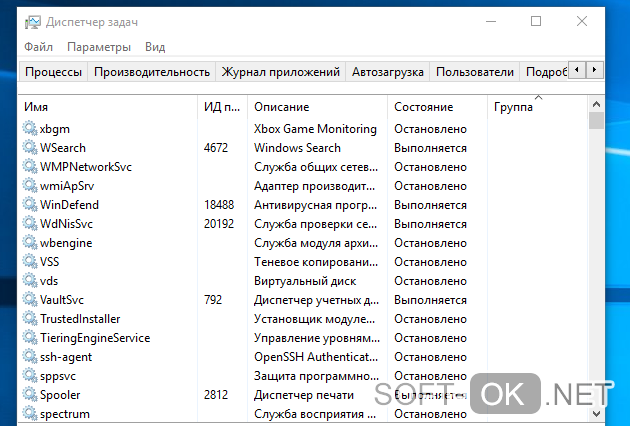The image size is (630, 426).
Task: Open the Параметры menu
Action: click(99, 47)
